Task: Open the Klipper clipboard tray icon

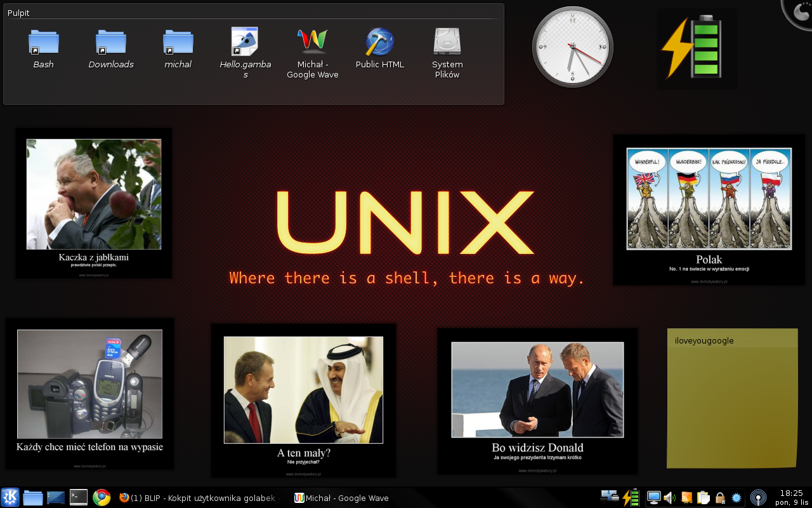Action: pos(704,498)
